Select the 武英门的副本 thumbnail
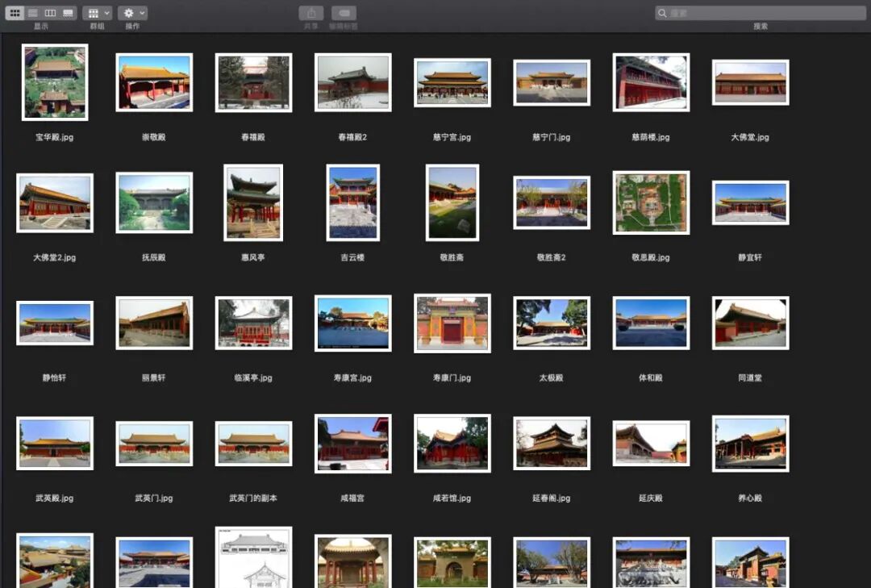 tap(253, 444)
